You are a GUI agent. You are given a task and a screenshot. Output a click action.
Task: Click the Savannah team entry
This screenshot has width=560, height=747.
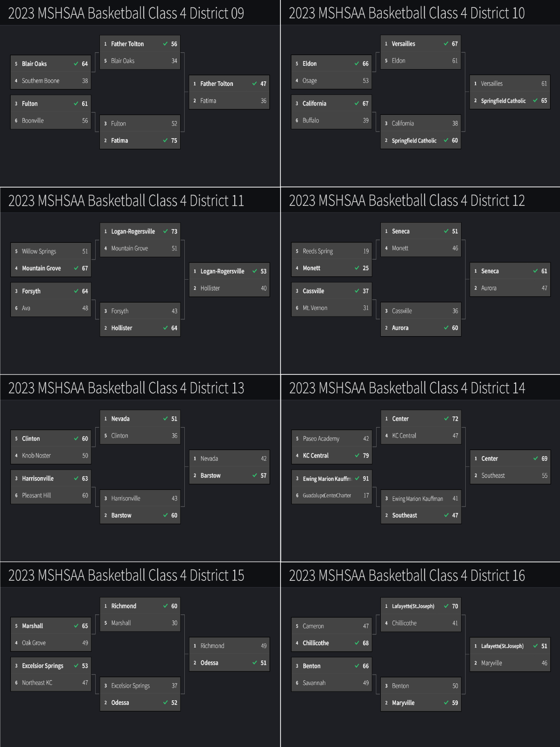(314, 683)
